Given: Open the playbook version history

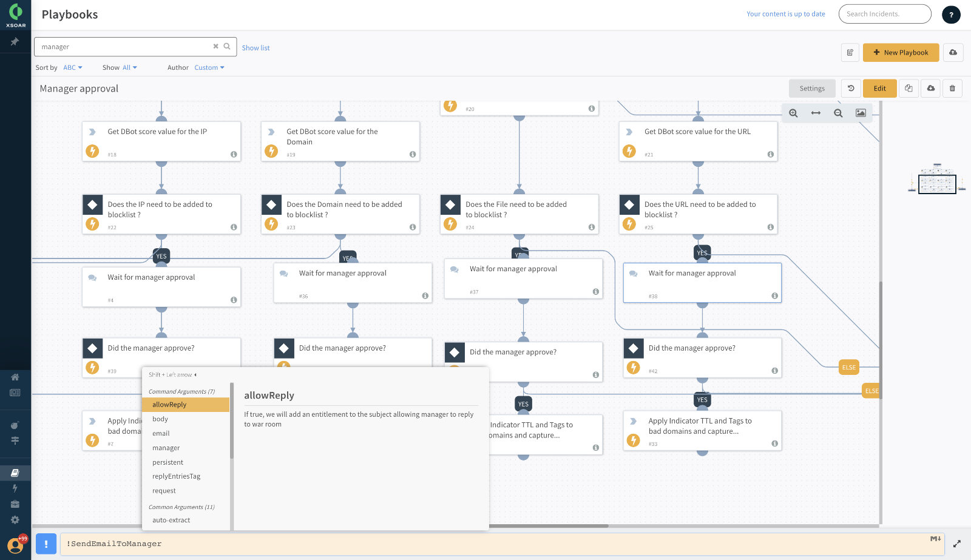Looking at the screenshot, I should [850, 88].
